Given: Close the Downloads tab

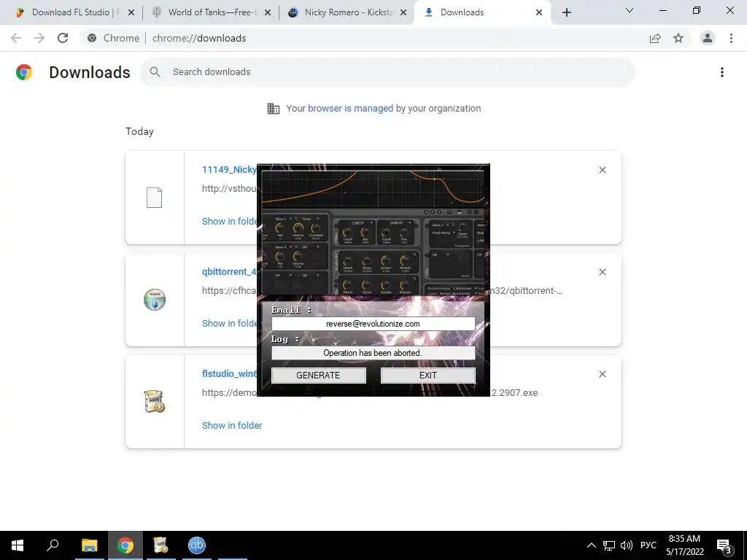Looking at the screenshot, I should [539, 12].
